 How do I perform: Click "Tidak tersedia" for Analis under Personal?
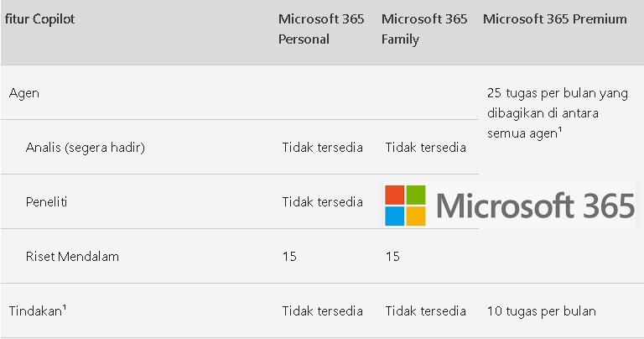pos(322,148)
